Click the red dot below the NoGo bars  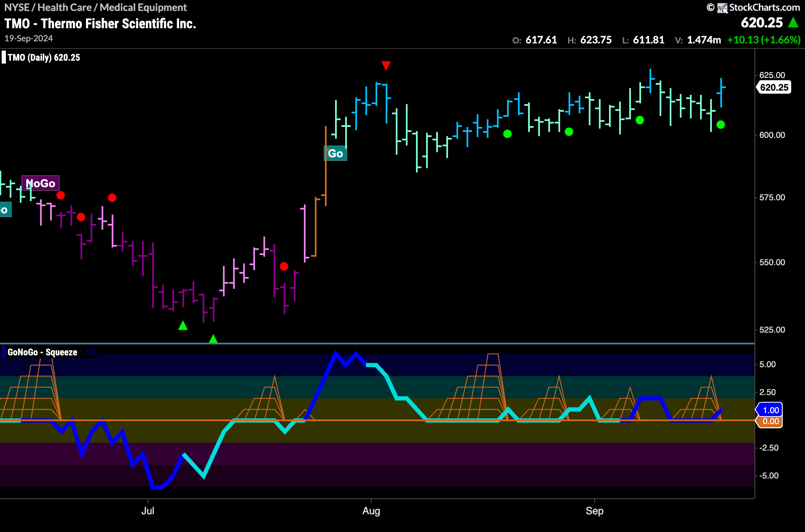pyautogui.click(x=81, y=217)
